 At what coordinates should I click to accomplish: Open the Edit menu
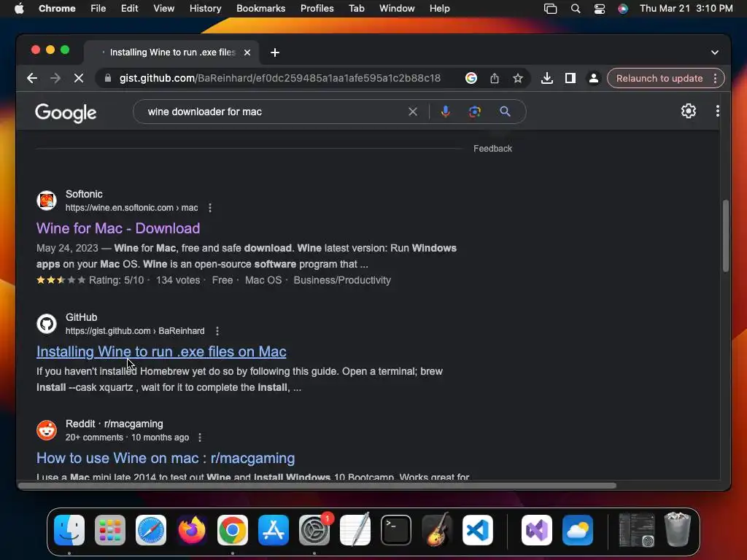(x=130, y=9)
